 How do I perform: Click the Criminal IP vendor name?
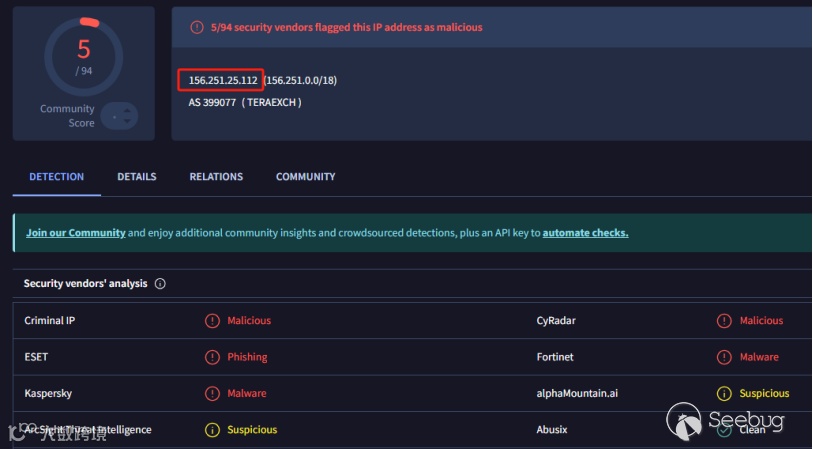pos(50,320)
